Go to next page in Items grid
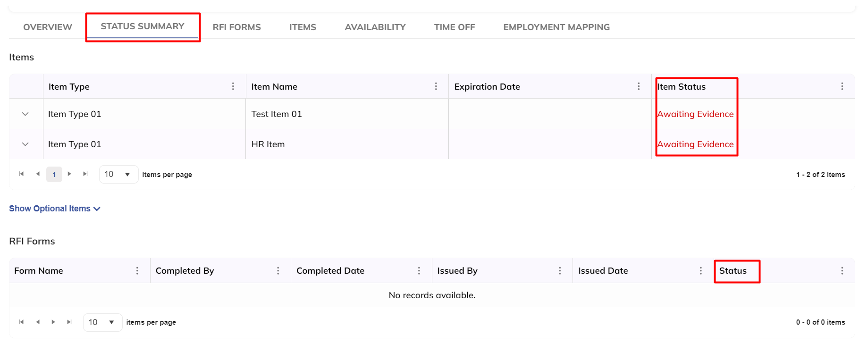868x344 pixels. point(69,174)
